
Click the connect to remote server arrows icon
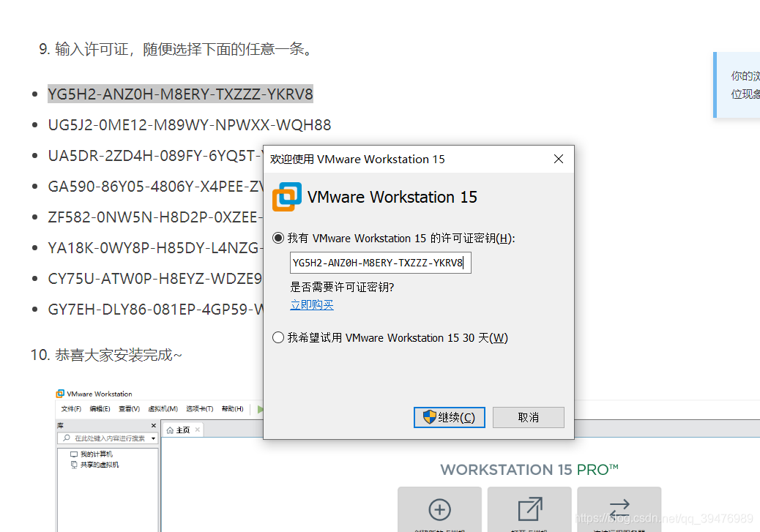(619, 509)
